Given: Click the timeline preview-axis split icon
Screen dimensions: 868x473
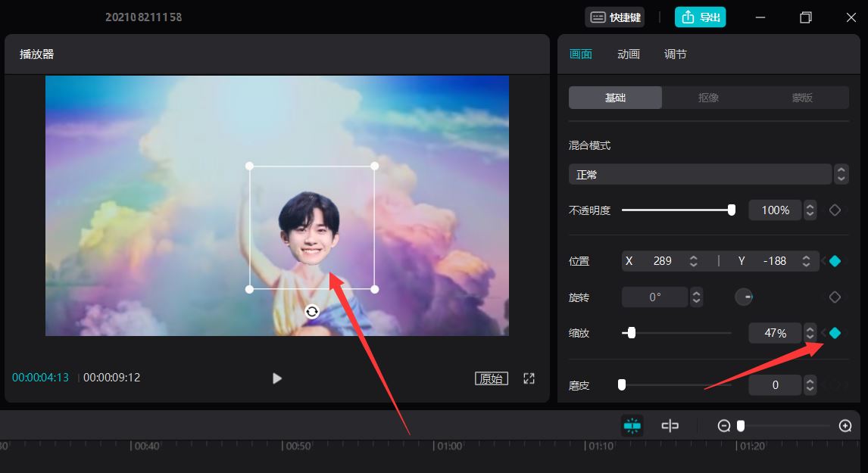Looking at the screenshot, I should tap(670, 425).
